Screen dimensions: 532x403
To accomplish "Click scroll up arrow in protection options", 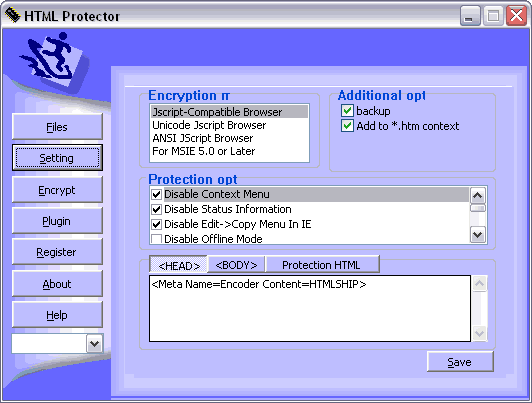I will pos(478,195).
